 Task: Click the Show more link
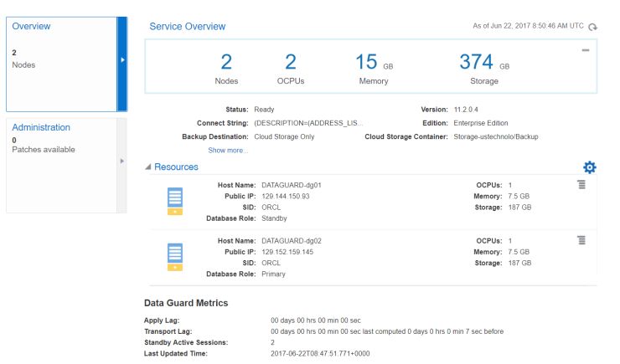click(x=228, y=151)
